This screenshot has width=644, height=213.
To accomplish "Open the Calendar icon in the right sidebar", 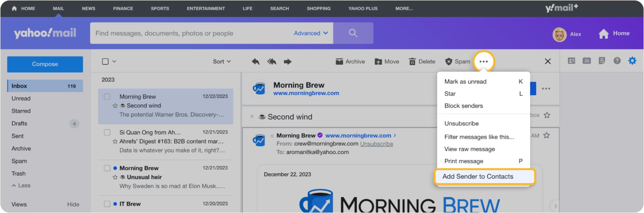I will 586,61.
